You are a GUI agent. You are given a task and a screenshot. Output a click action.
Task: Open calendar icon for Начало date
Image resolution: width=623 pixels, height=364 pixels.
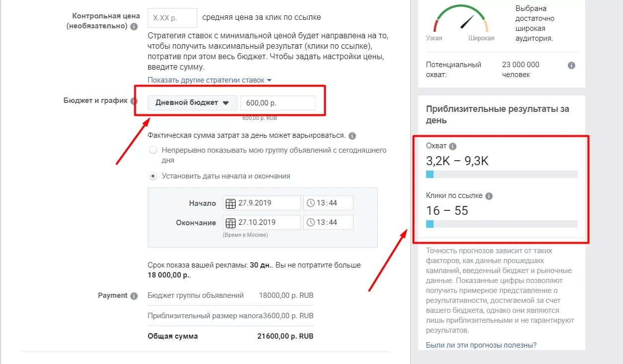pyautogui.click(x=231, y=203)
